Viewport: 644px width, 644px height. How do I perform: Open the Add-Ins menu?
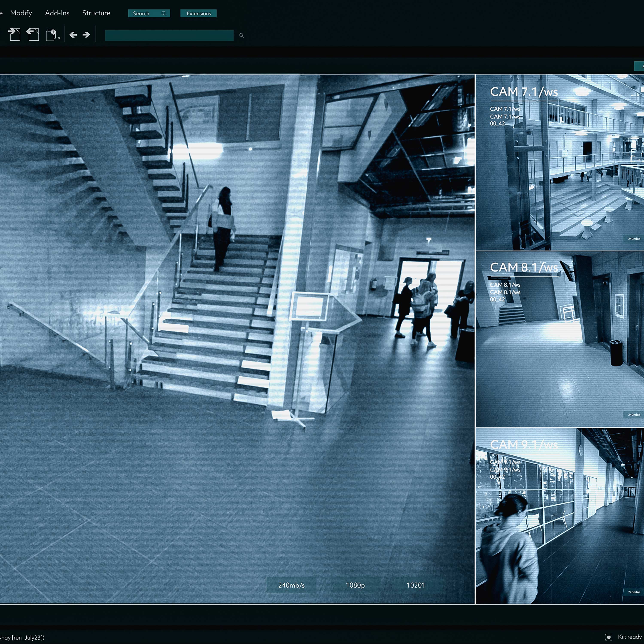click(x=57, y=13)
